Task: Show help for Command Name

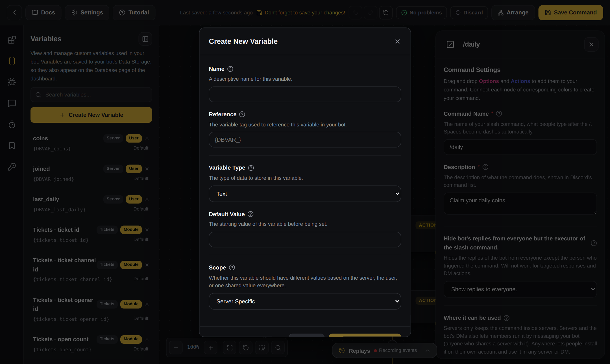Action: [x=499, y=114]
